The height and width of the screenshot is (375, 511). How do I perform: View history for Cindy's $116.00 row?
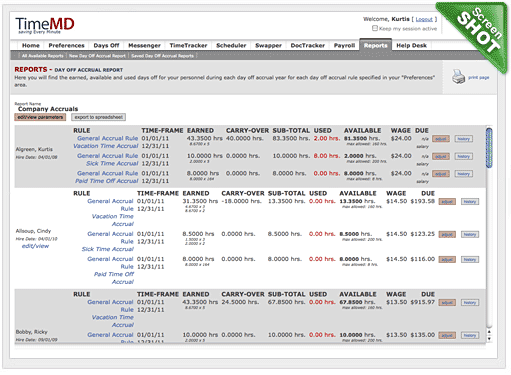(x=470, y=260)
